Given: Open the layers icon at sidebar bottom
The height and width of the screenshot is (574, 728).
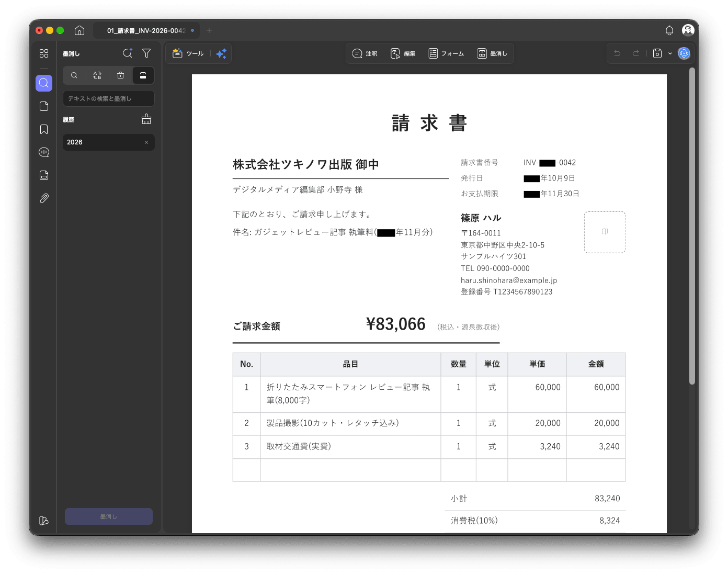Looking at the screenshot, I should pyautogui.click(x=44, y=521).
